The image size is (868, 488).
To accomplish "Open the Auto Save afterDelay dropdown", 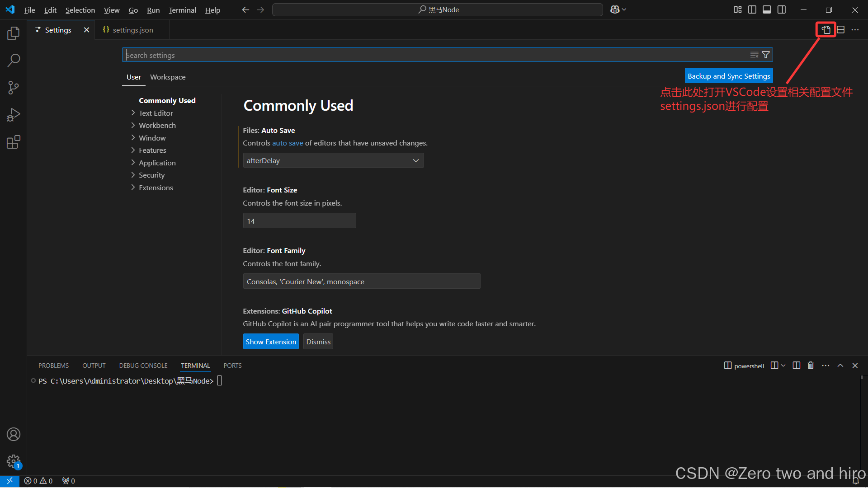I will [333, 160].
